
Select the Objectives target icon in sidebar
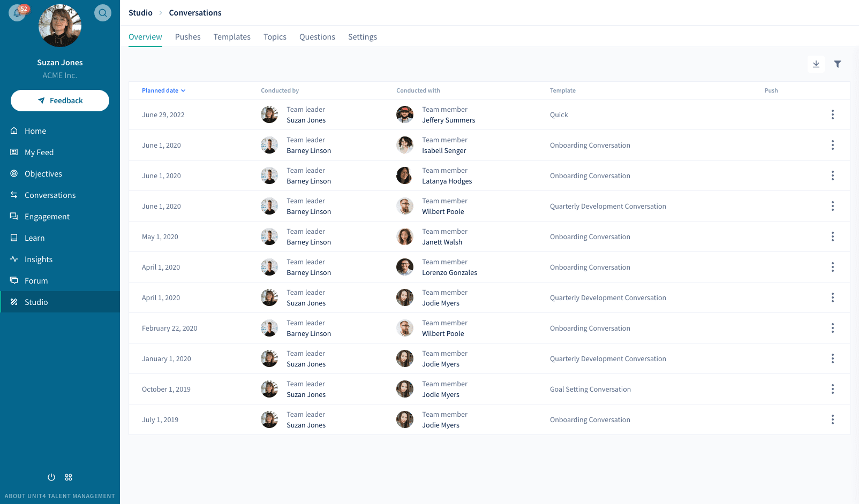[x=13, y=173]
